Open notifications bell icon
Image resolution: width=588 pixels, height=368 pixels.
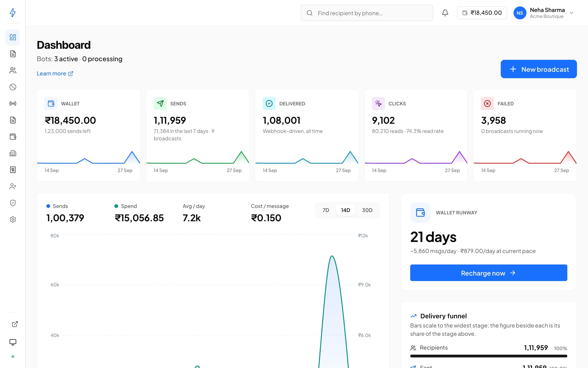[445, 13]
